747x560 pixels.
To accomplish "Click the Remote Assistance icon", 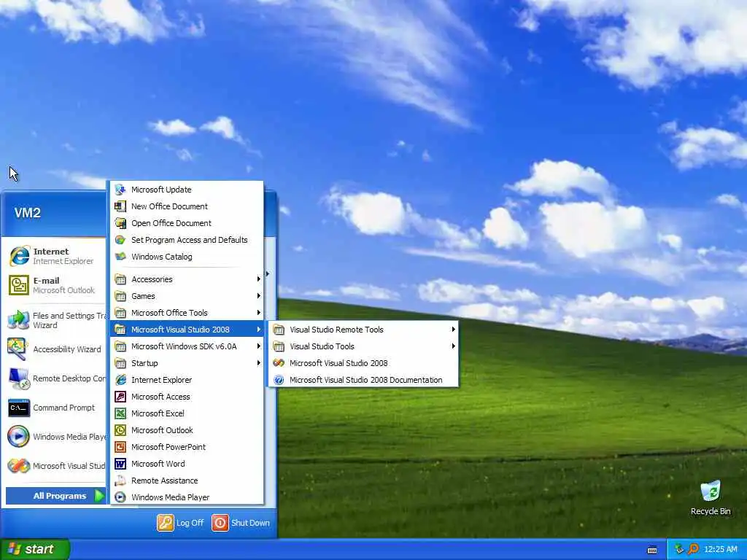I will pyautogui.click(x=120, y=481).
